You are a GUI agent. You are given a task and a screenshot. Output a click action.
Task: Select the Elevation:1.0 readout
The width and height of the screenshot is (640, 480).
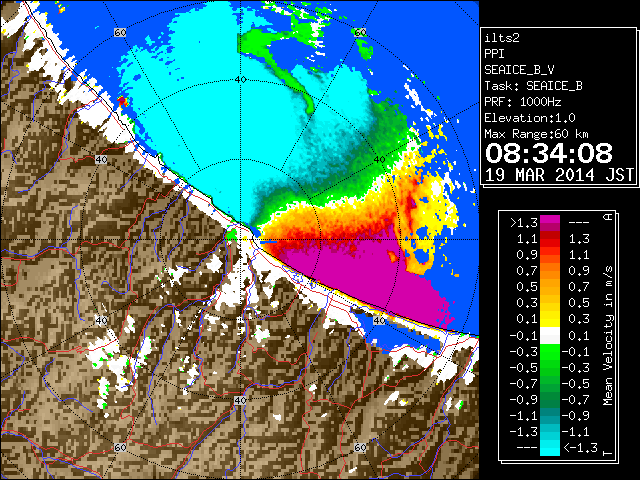point(530,118)
